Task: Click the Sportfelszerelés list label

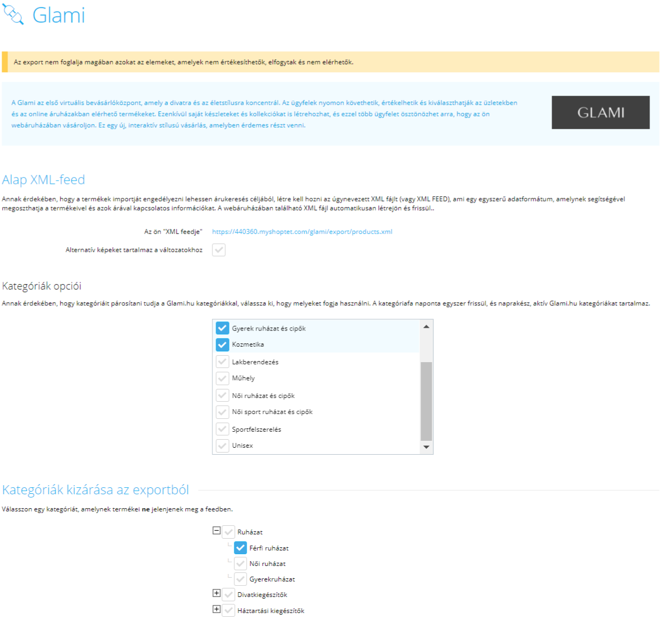Action: [x=256, y=430]
